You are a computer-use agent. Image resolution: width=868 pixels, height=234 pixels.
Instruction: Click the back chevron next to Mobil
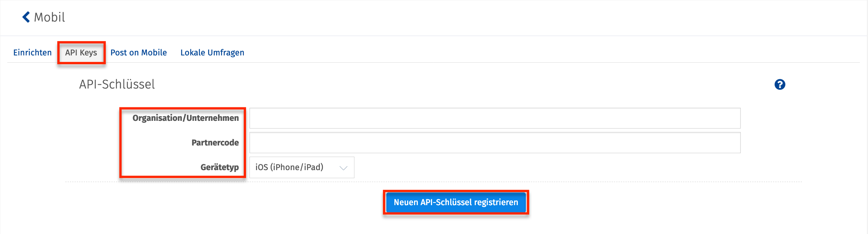coord(26,17)
